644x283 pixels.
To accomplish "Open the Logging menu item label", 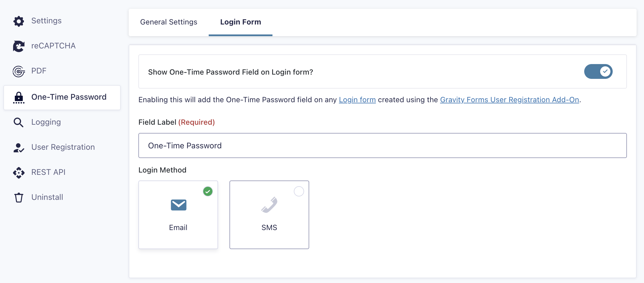I will click(x=46, y=122).
